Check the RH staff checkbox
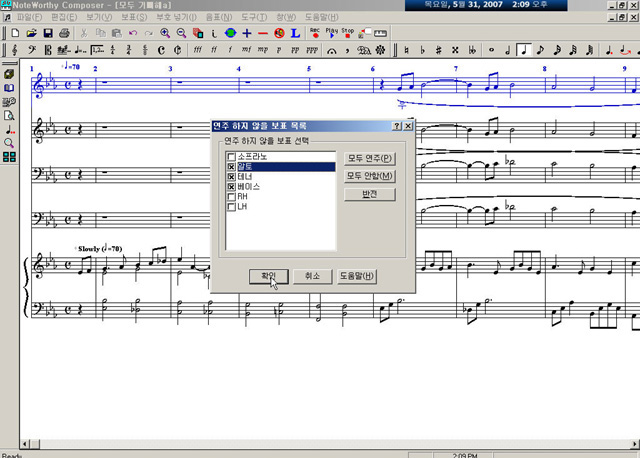The image size is (640, 458). pos(231,197)
